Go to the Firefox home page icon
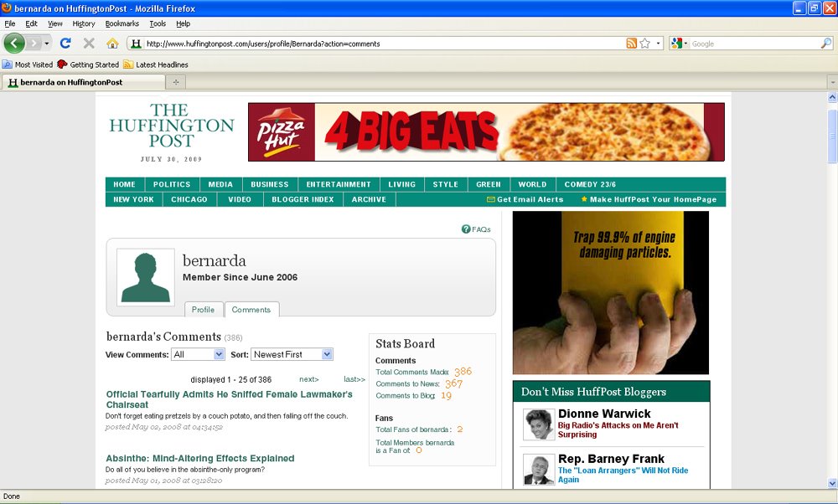This screenshot has height=504, width=838. point(112,44)
